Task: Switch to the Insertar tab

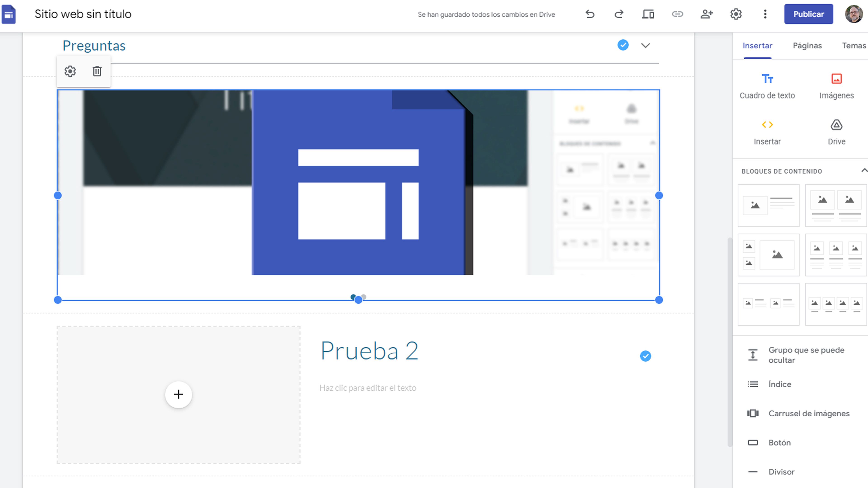Action: pos(757,46)
